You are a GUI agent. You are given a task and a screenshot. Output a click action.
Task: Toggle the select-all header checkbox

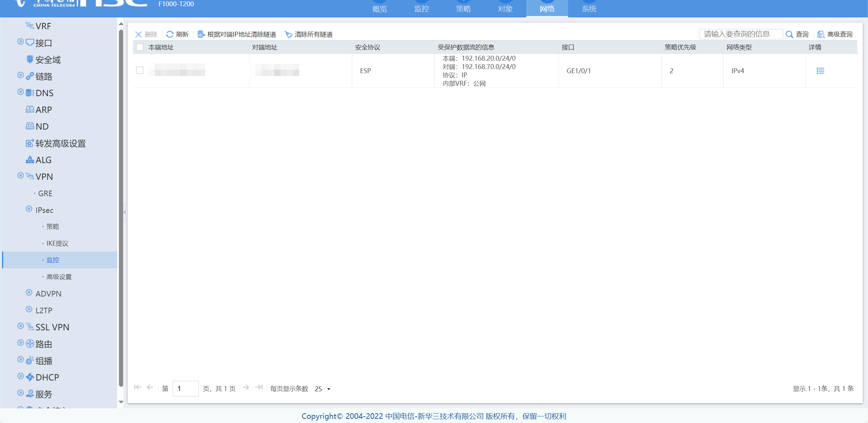point(140,47)
